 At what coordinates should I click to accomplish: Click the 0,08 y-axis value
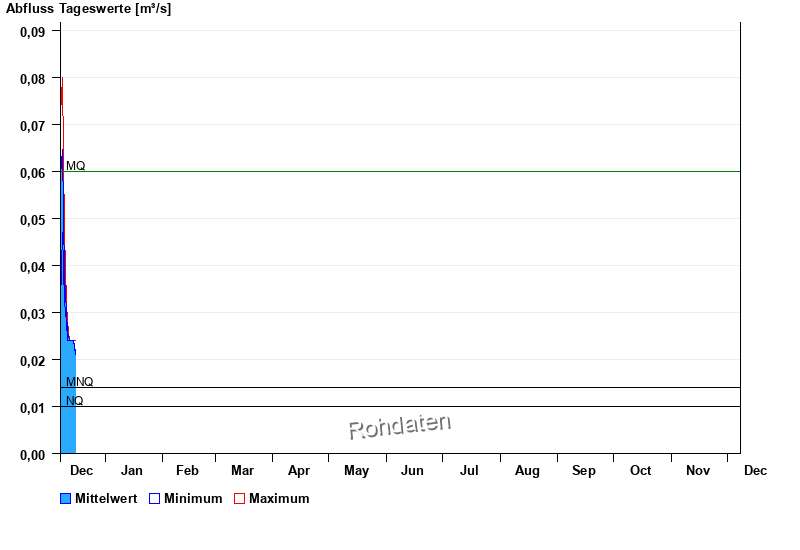[33, 79]
